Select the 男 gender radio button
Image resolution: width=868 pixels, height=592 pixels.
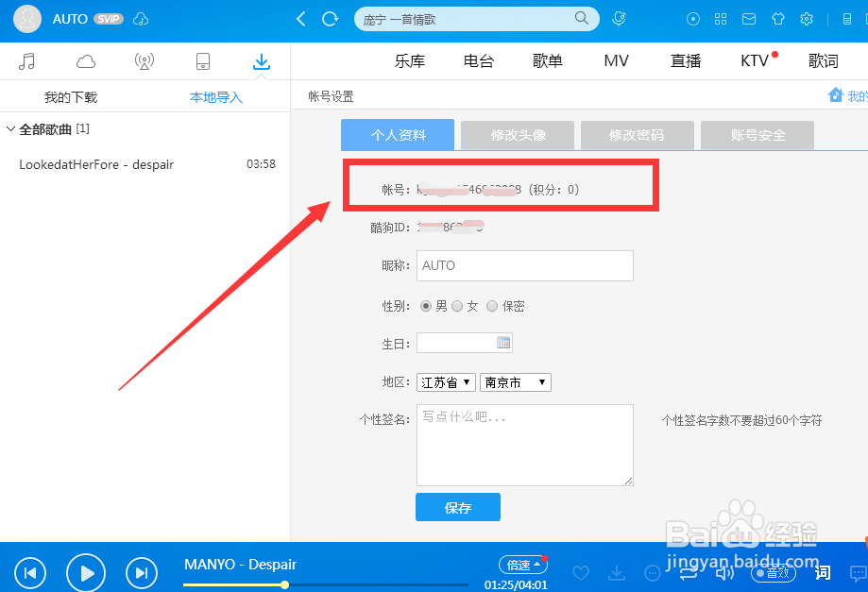[426, 306]
